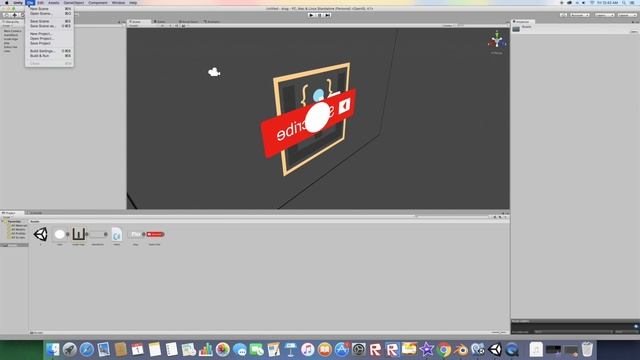Open Blender from the Dock
Viewport: 640px width, 360px height.
[461, 349]
